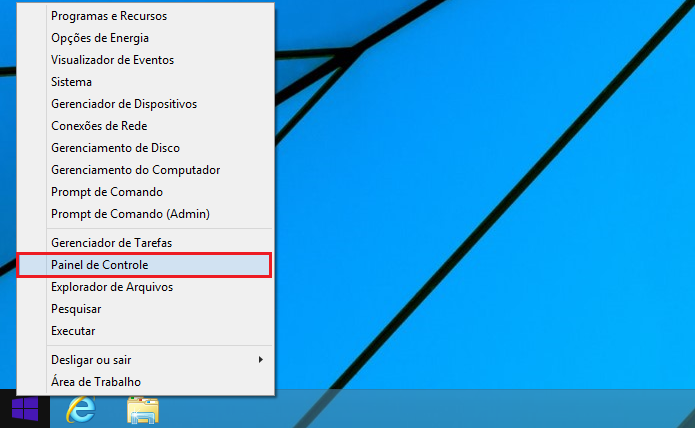
Task: Expand the Desligar ou sair submenu arrow
Action: coord(261,360)
